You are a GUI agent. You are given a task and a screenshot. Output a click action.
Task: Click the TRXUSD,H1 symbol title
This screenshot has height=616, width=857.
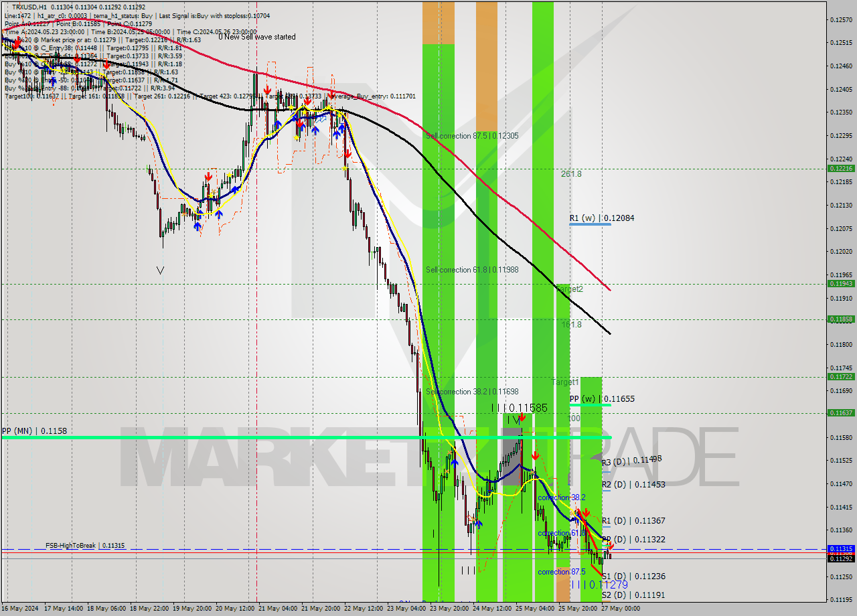29,7
